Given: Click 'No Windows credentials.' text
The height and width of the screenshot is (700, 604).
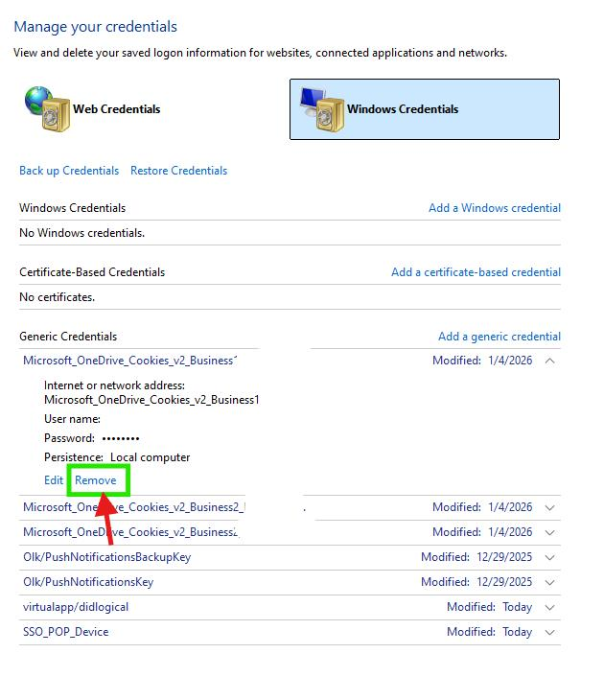Looking at the screenshot, I should [81, 233].
